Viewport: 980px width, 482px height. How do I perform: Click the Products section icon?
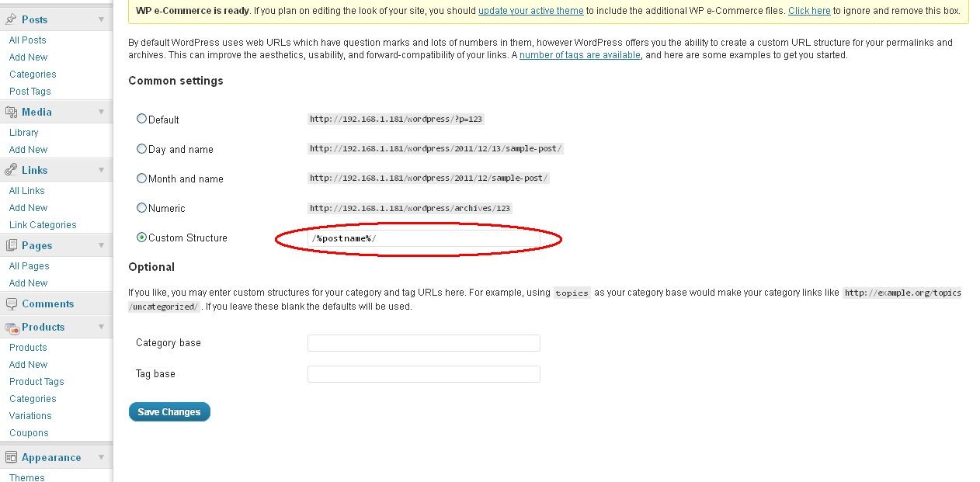11,327
